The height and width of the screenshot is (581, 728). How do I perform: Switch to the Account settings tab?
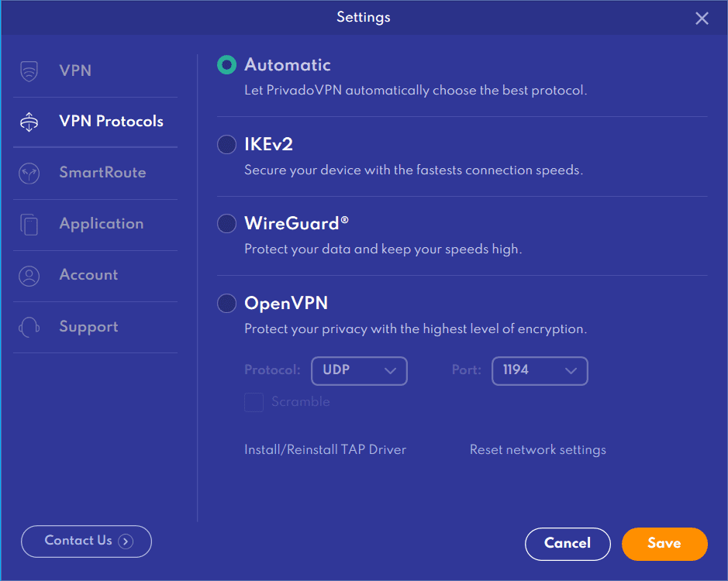pos(88,275)
